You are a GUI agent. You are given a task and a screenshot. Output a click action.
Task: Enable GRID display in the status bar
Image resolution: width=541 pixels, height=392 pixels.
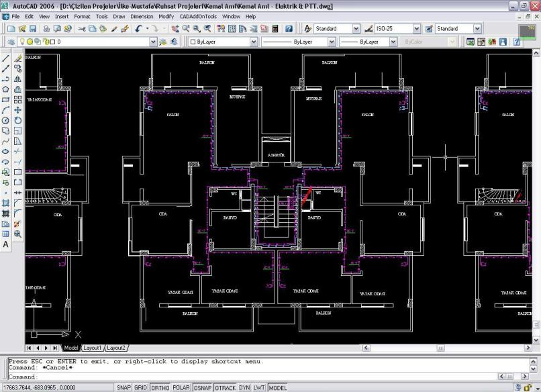pos(140,388)
